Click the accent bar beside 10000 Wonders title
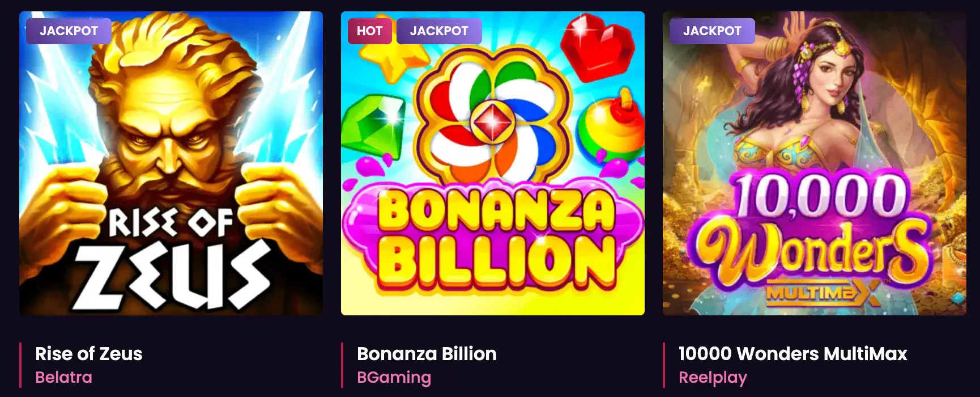This screenshot has height=397, width=980. 663,365
